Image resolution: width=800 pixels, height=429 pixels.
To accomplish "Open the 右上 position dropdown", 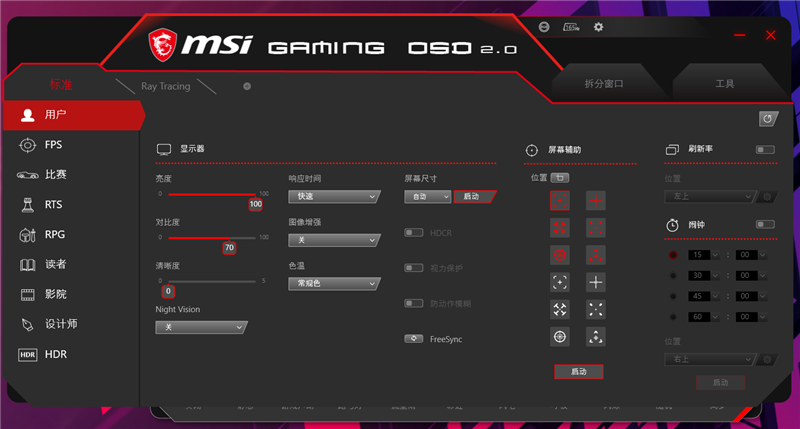I will [x=710, y=360].
